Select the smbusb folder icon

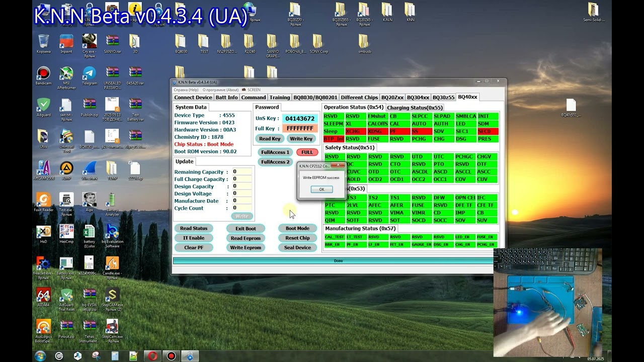364,44
